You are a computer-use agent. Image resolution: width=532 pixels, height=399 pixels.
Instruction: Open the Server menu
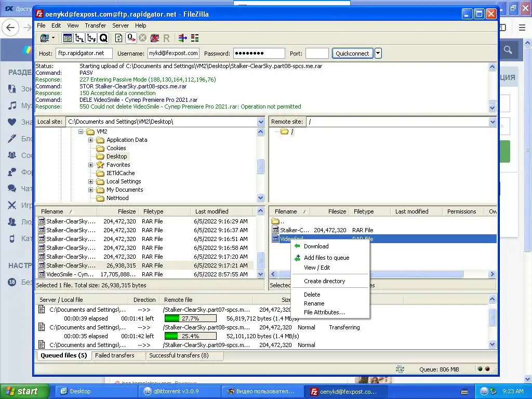(121, 25)
